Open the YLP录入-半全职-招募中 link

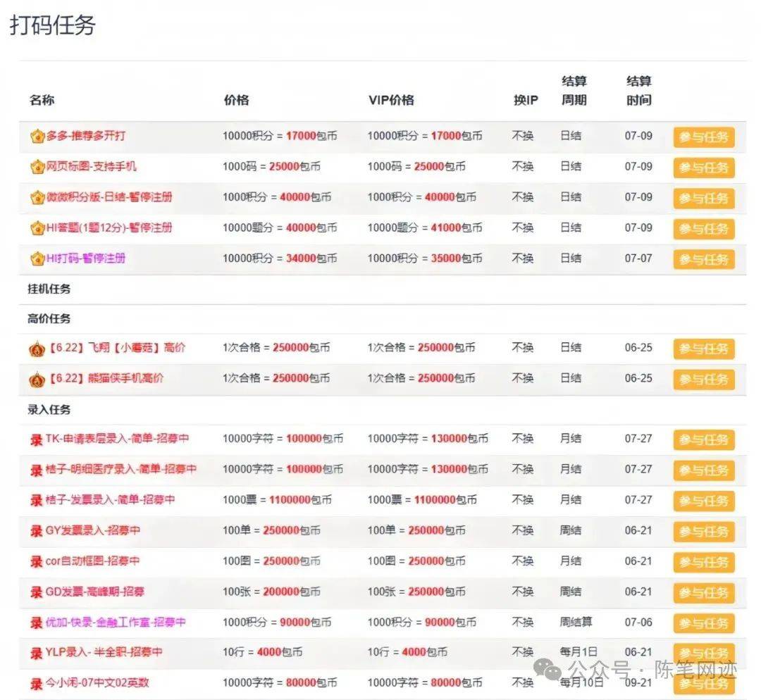pyautogui.click(x=104, y=652)
